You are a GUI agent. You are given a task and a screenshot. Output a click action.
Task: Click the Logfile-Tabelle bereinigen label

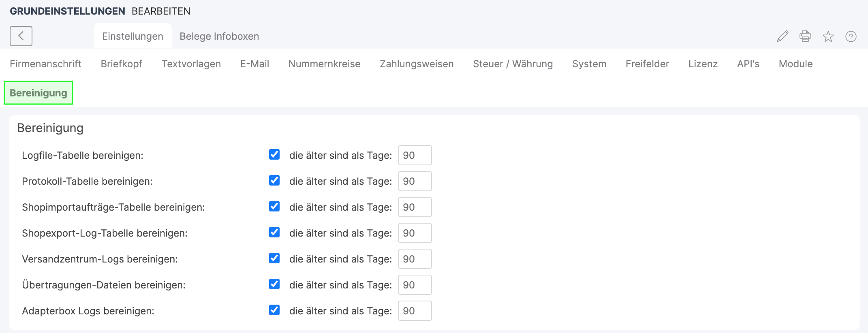point(83,155)
